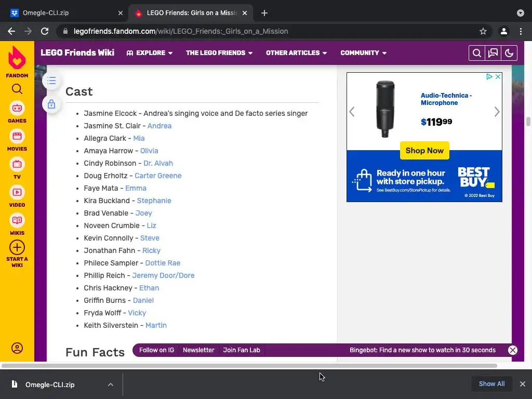Click the site lock icon in address bar

click(65, 31)
